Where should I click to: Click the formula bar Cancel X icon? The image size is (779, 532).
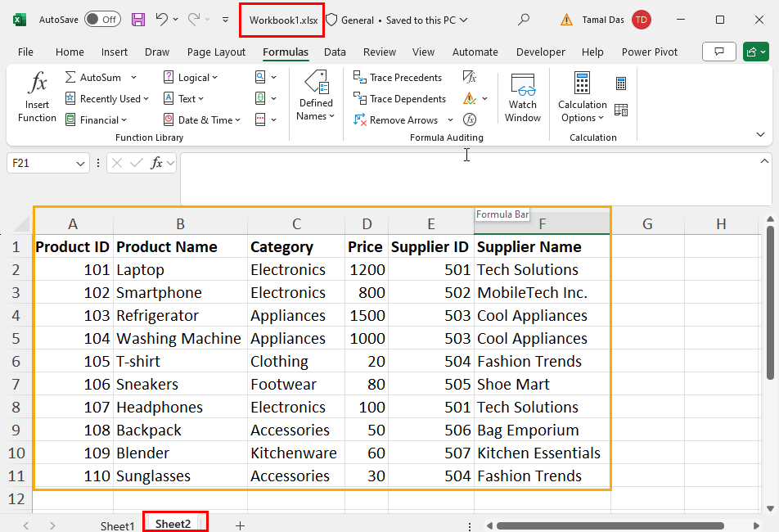(117, 163)
